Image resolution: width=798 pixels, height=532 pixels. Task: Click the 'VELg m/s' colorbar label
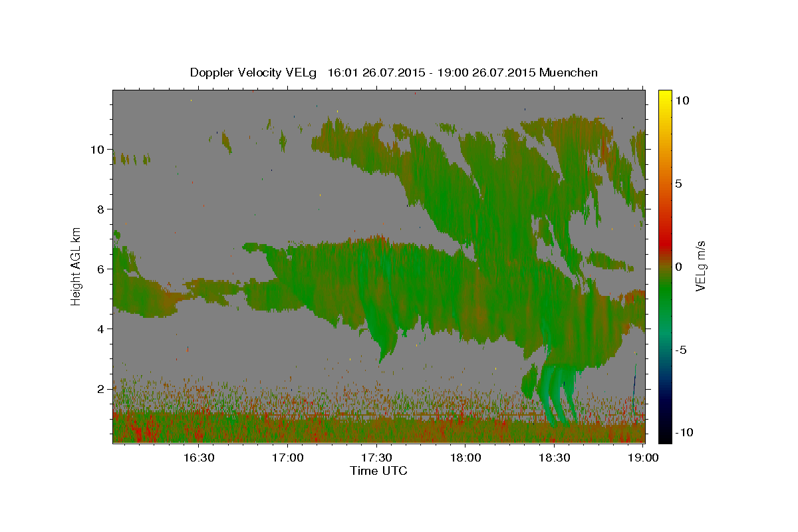click(700, 266)
